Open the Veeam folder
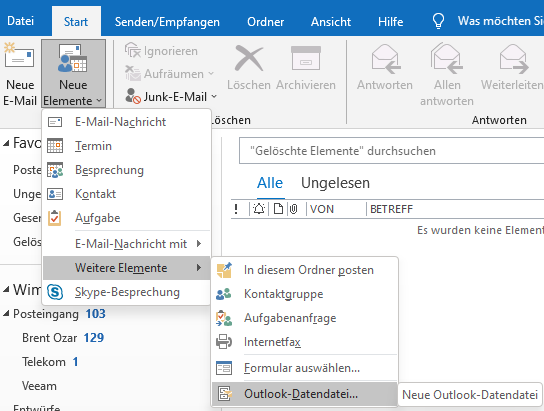 point(39,386)
